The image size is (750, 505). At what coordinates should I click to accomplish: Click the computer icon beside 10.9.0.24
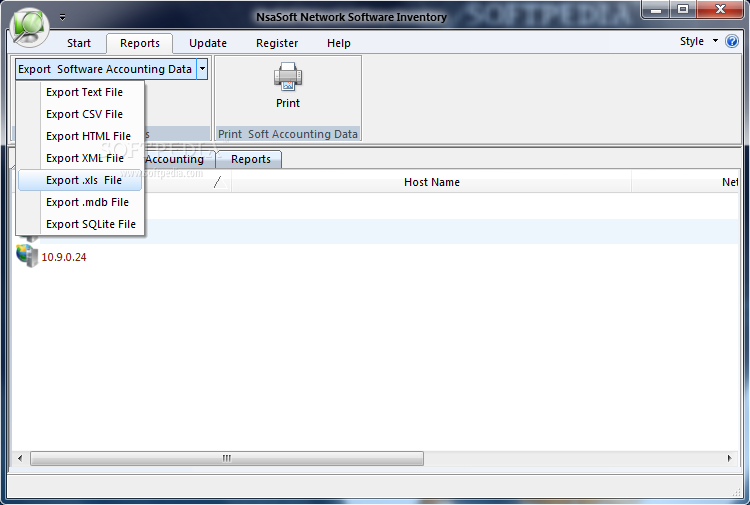click(27, 256)
